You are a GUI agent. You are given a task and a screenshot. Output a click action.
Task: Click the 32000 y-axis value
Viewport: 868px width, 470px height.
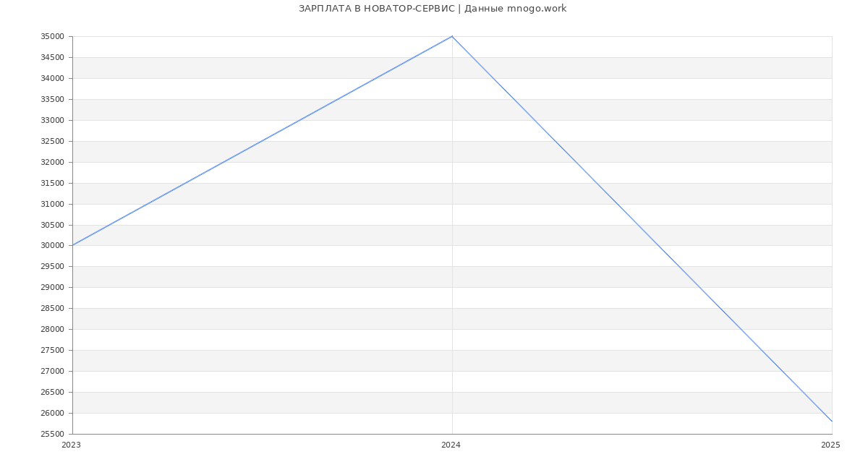point(52,162)
